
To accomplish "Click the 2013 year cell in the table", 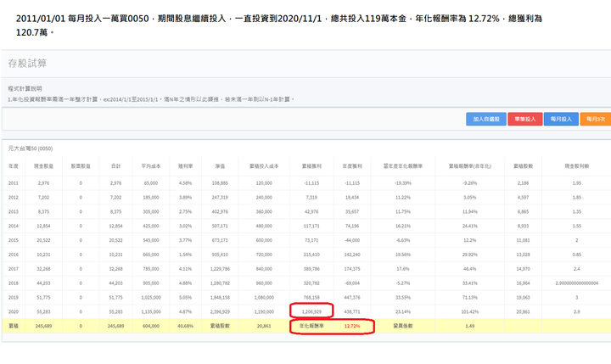I will click(14, 211).
